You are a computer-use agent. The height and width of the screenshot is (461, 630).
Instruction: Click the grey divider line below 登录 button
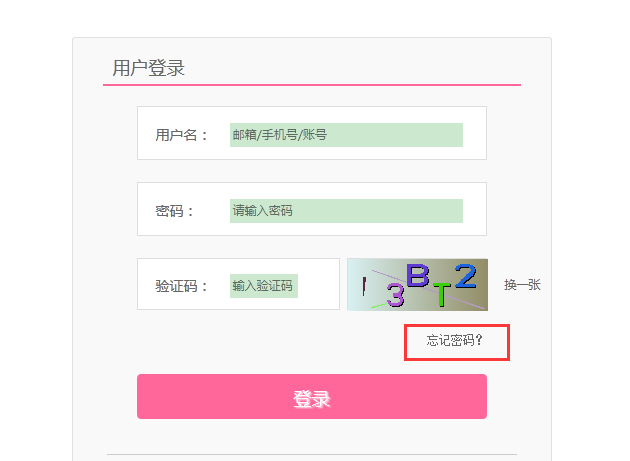pos(312,455)
